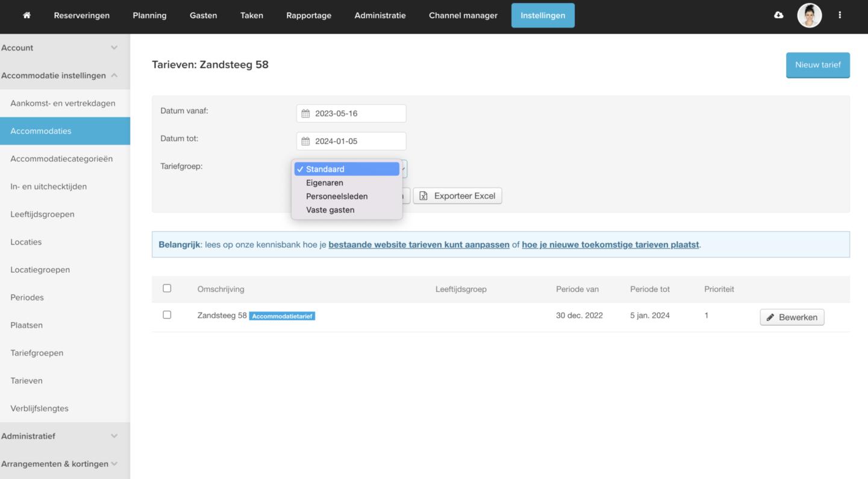Check the Zandsteeg 58 row checkbox

[167, 315]
